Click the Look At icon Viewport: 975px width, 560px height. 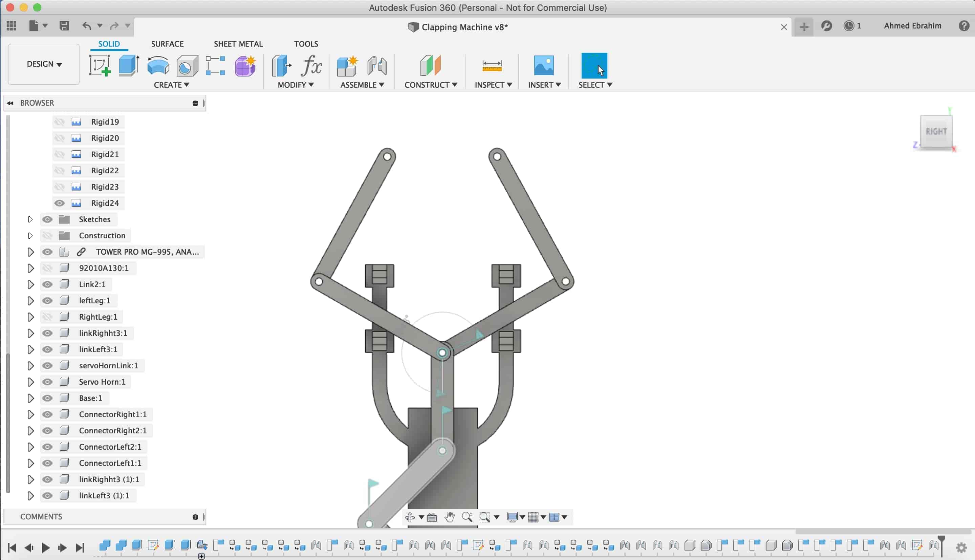pos(432,517)
